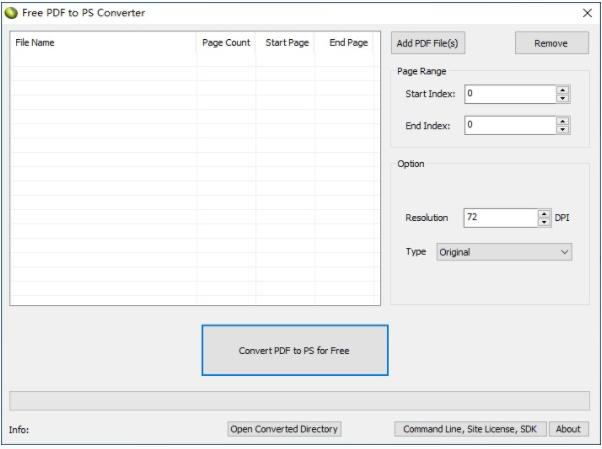Focus the End Index input field
This screenshot has width=602, height=449.
[508, 126]
